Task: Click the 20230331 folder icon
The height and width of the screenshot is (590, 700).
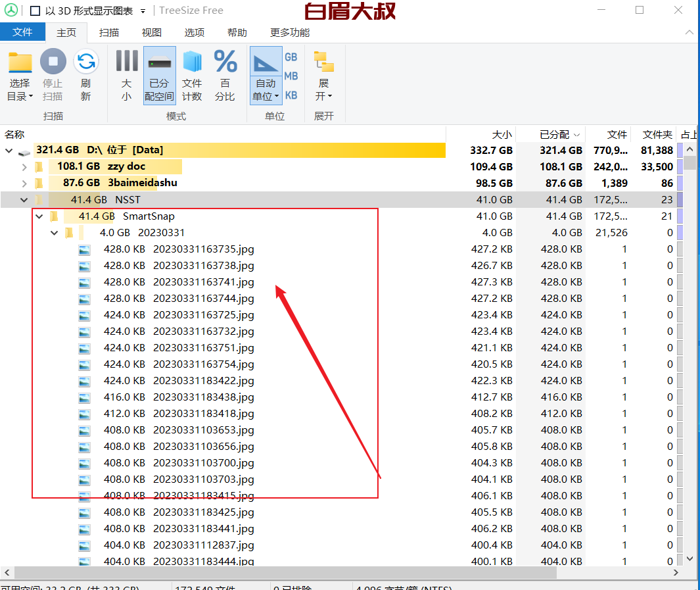Action: (x=69, y=233)
